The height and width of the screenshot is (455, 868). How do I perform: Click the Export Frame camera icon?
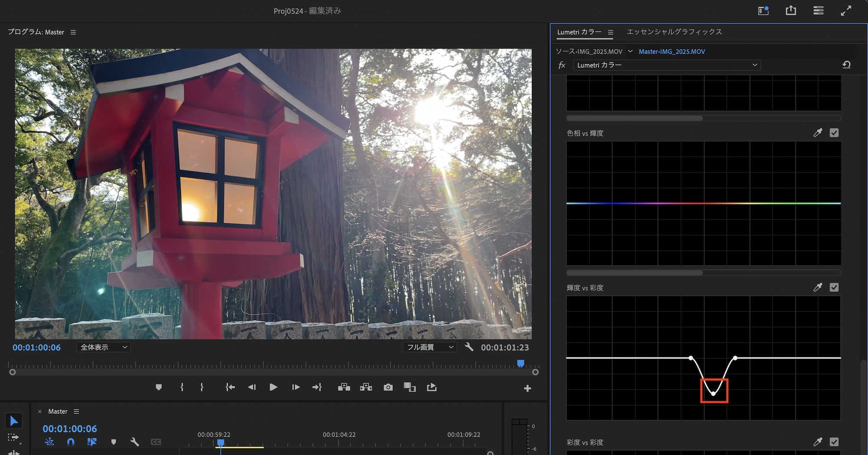pyautogui.click(x=388, y=387)
